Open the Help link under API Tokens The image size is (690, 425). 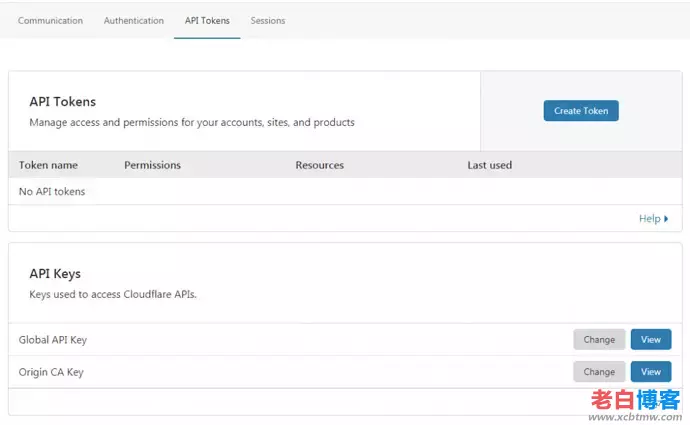(653, 219)
